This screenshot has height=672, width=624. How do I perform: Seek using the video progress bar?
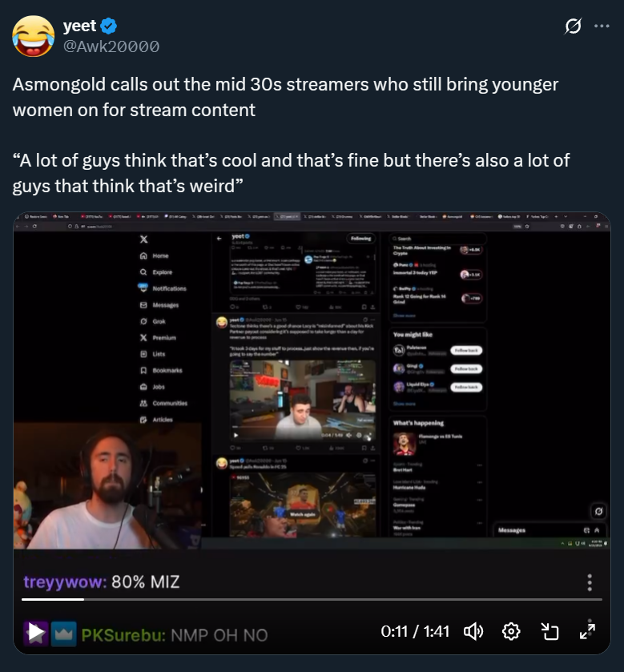pos(312,599)
